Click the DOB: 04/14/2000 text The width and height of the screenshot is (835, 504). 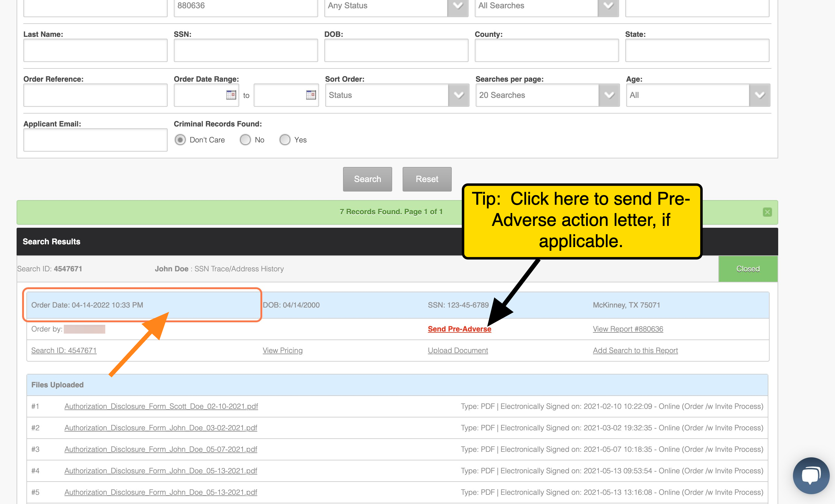[291, 305]
